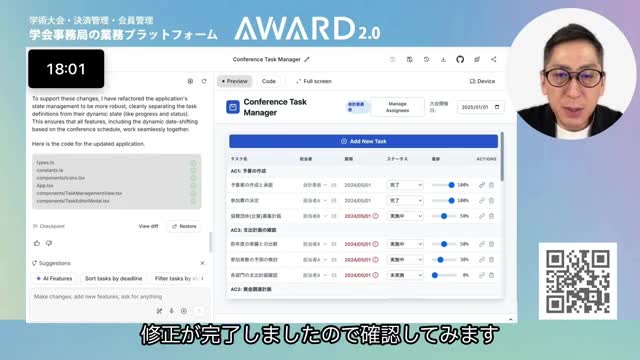Open assignee dropdown for 参加費の決定
Image resolution: width=640 pixels, height=360 pixels.
(315, 200)
